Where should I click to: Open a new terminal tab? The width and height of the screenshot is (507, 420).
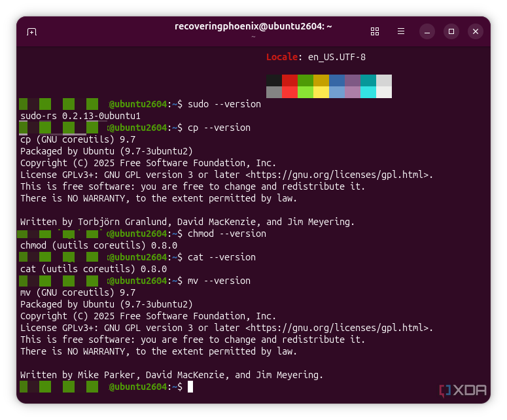tap(31, 31)
